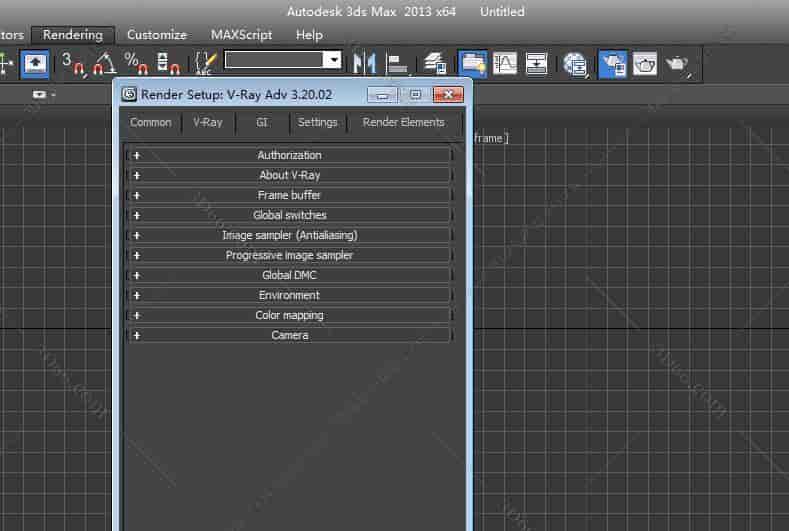Open Edit Named Selection Sets
The height and width of the screenshot is (531, 789).
pyautogui.click(x=204, y=63)
